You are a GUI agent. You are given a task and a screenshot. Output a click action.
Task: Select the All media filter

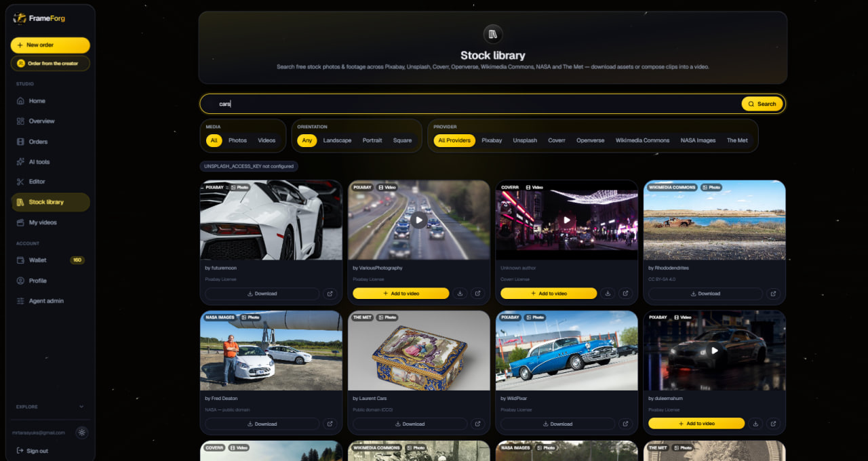[214, 140]
